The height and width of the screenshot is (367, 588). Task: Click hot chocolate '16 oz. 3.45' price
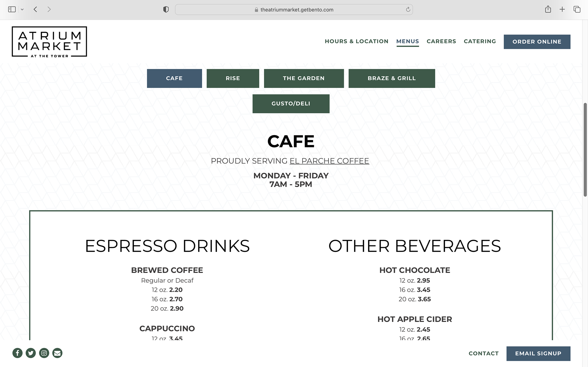415,290
